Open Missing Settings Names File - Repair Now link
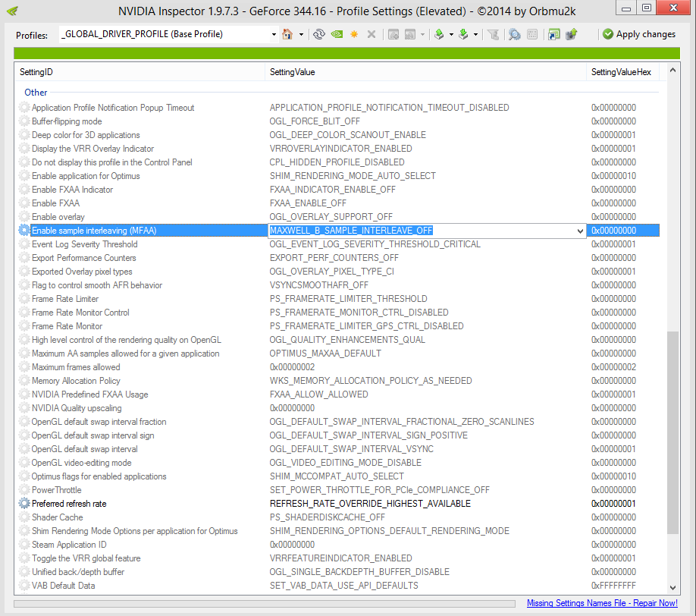This screenshot has height=616, width=696. 602,603
